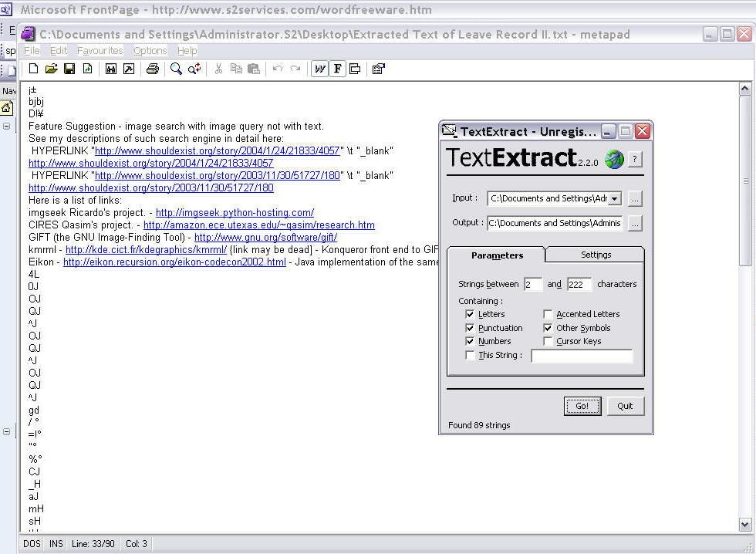
Task: Collapse the lower tree node in FrontPage
Action: 6,431
